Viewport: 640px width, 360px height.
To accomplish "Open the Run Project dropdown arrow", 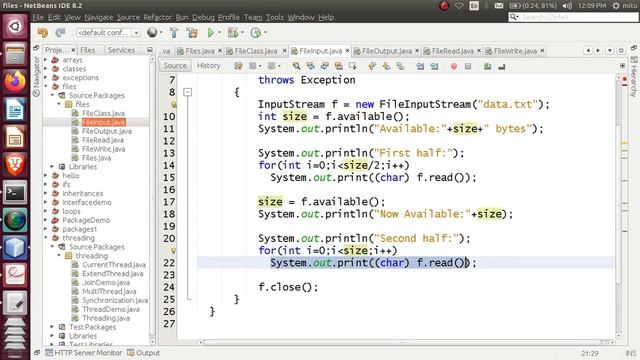I will pyautogui.click(x=220, y=32).
